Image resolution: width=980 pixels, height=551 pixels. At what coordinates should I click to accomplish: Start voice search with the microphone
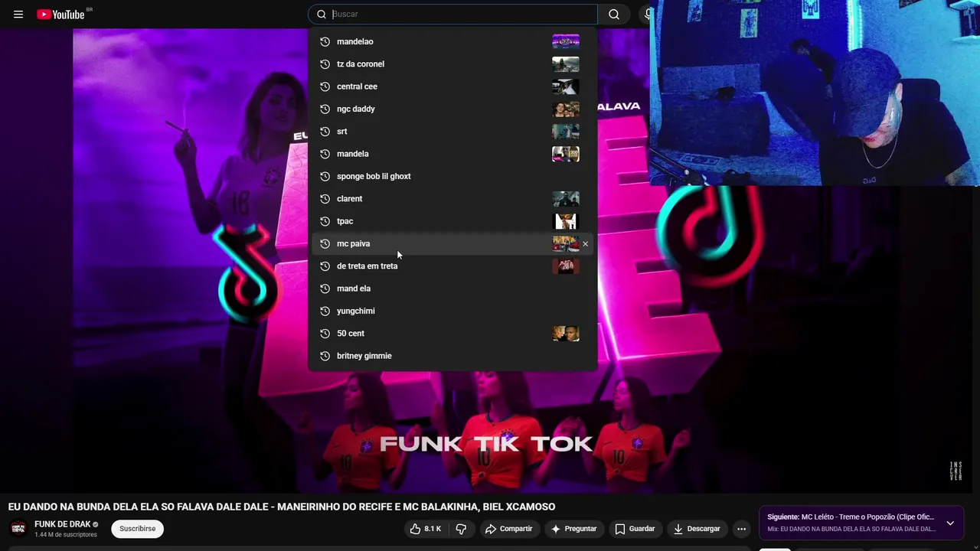coord(648,15)
